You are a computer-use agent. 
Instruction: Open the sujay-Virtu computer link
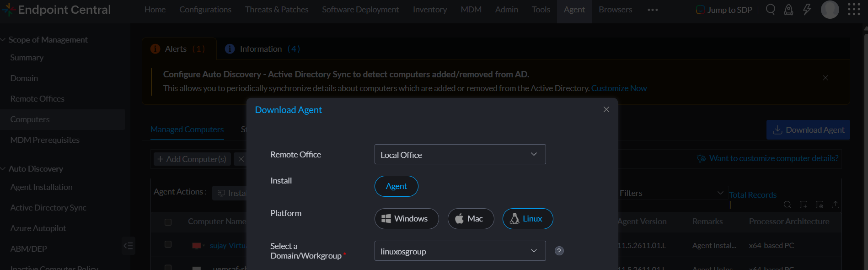click(x=228, y=246)
